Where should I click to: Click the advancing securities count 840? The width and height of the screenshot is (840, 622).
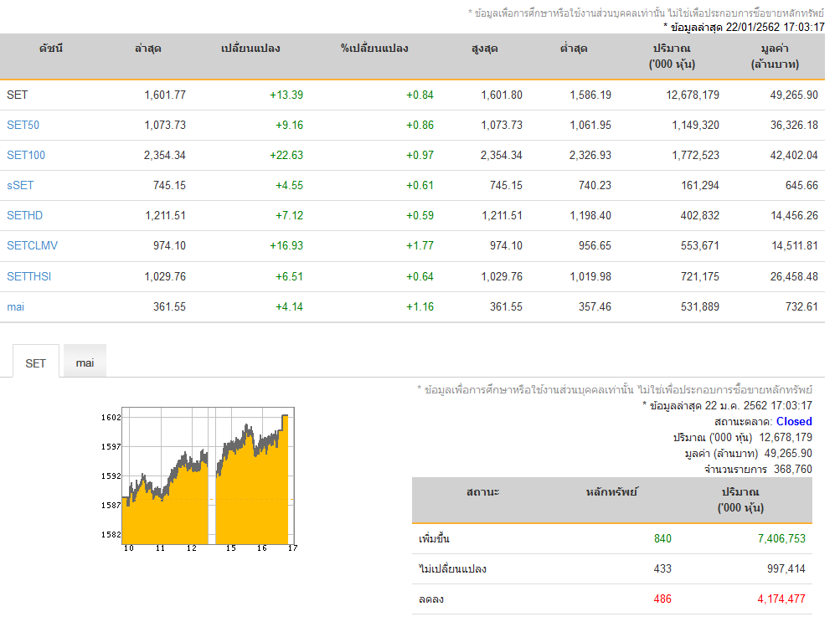[662, 538]
